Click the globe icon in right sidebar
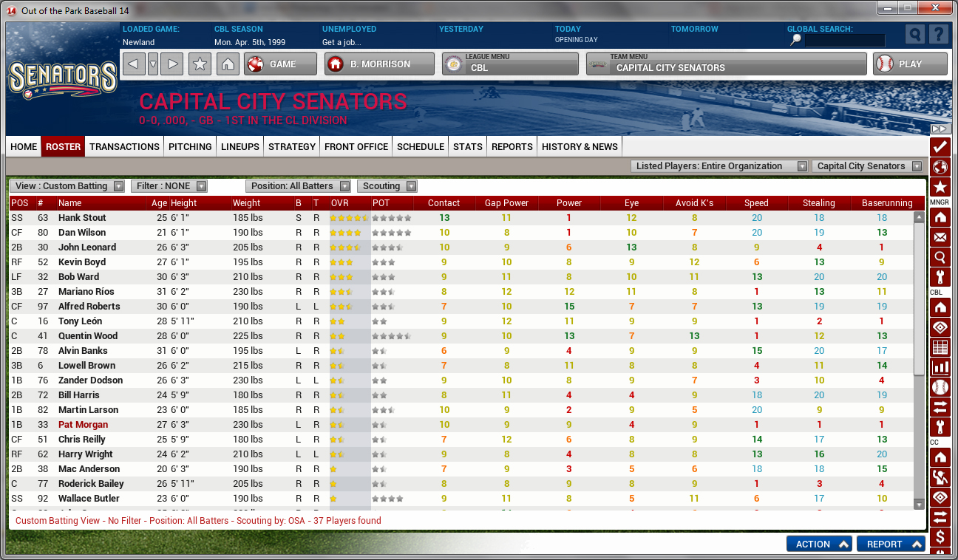 point(940,166)
